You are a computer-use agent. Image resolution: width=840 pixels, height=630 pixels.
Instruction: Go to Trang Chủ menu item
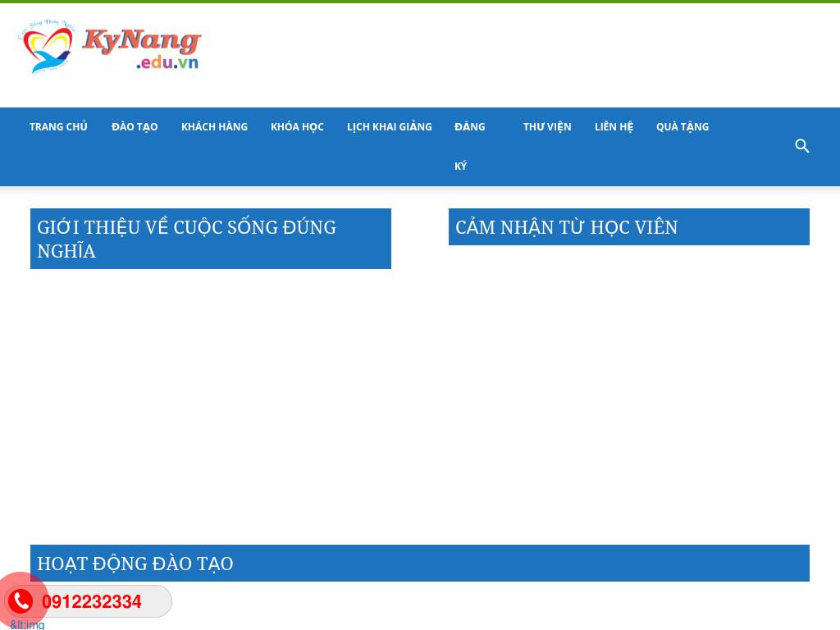tap(58, 127)
